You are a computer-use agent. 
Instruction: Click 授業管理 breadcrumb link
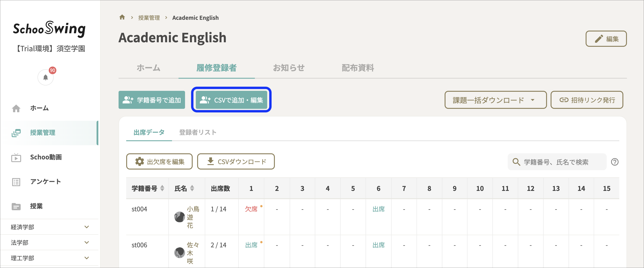(149, 18)
